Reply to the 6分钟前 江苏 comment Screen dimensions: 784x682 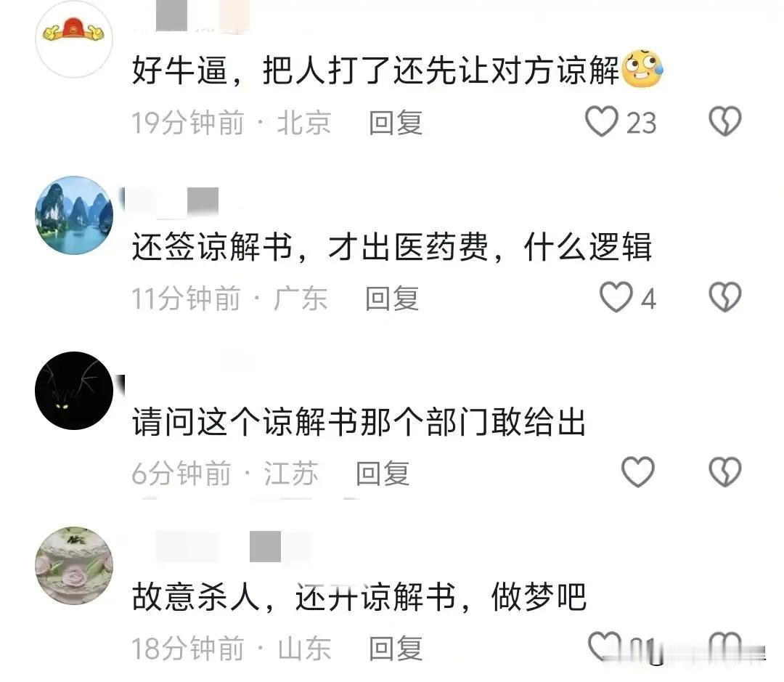[x=383, y=474]
